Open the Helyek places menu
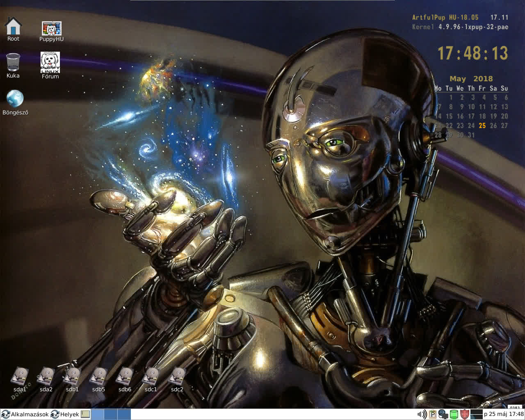Viewport: 525px width, 420px height. (65, 414)
